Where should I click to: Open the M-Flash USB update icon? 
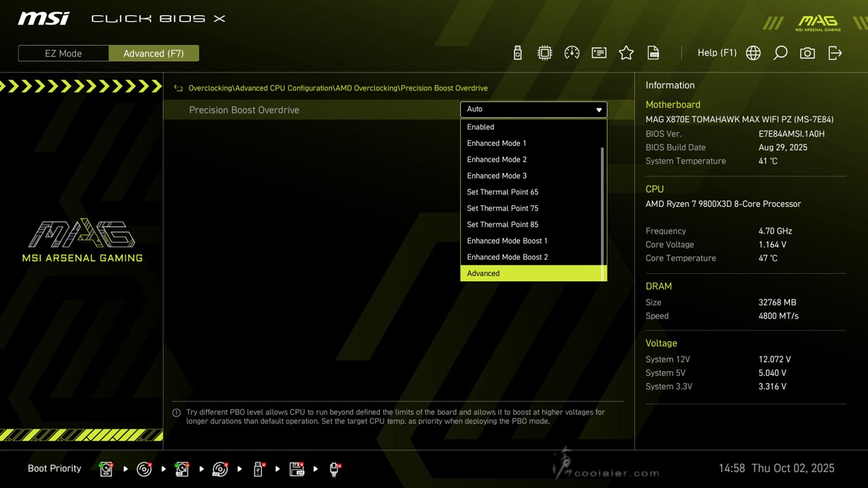(517, 53)
